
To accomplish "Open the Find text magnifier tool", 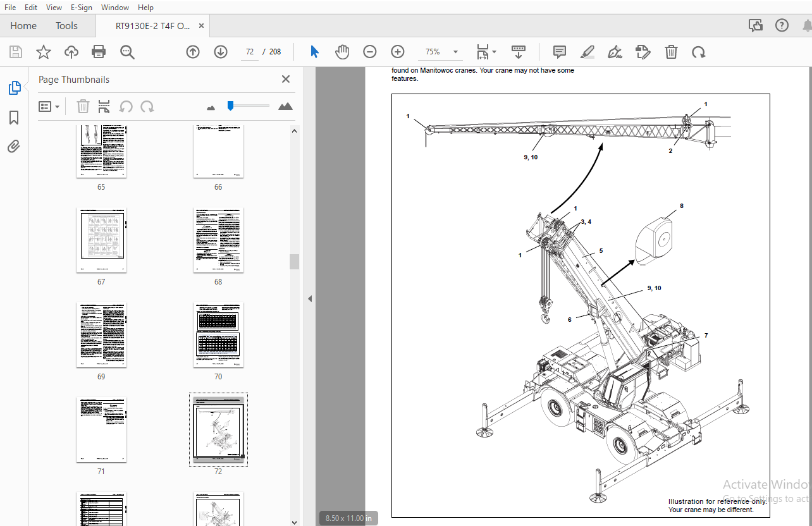I will (x=127, y=52).
